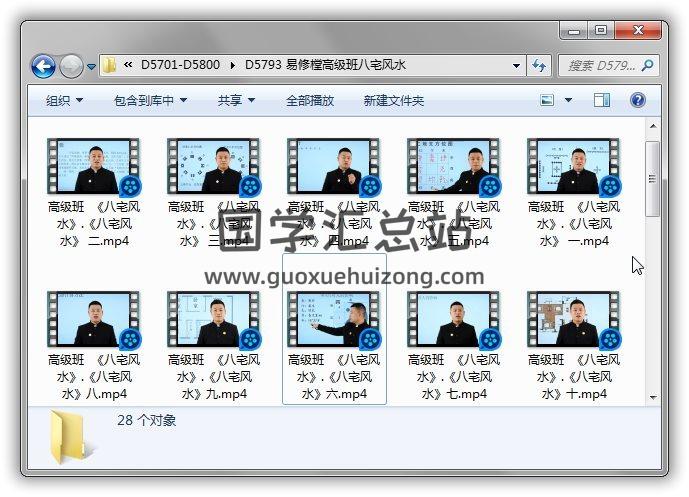The width and height of the screenshot is (689, 497).
Task: Expand the 包含到库中 dropdown
Action: (x=151, y=101)
